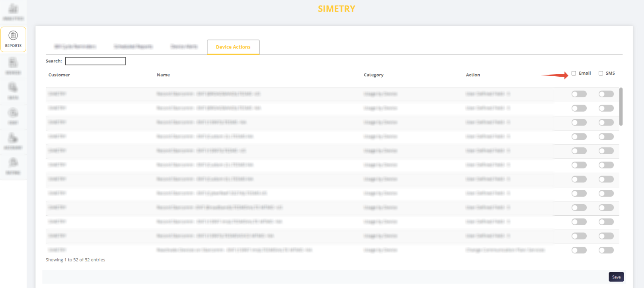Toggle SMS switch in the first table row

606,94
